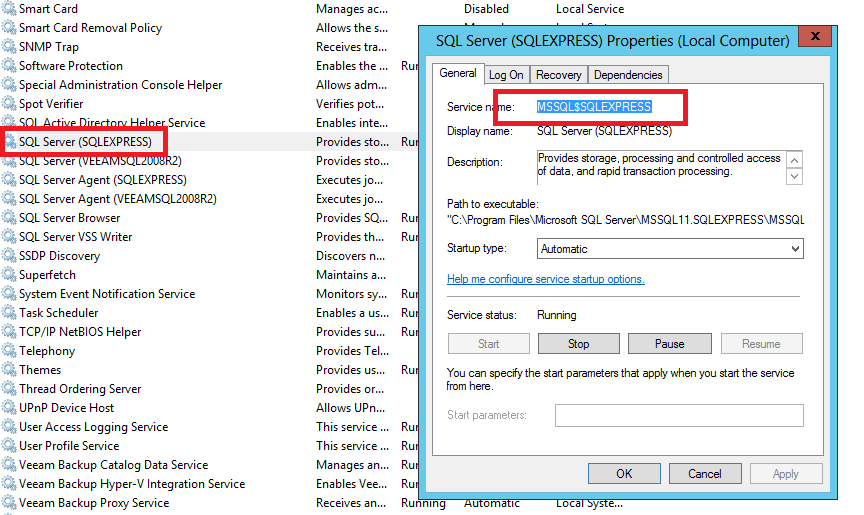The height and width of the screenshot is (515, 864).
Task: Click gear icon beside Veeam Backup Hyper-V Integration Service
Action: (x=9, y=484)
